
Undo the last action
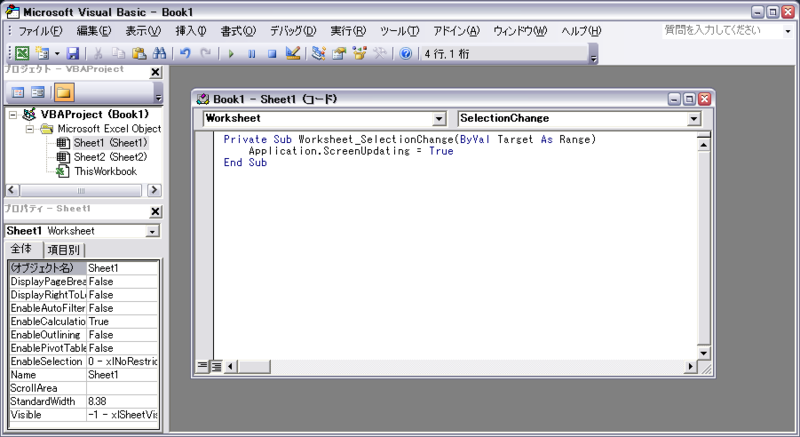pyautogui.click(x=185, y=53)
